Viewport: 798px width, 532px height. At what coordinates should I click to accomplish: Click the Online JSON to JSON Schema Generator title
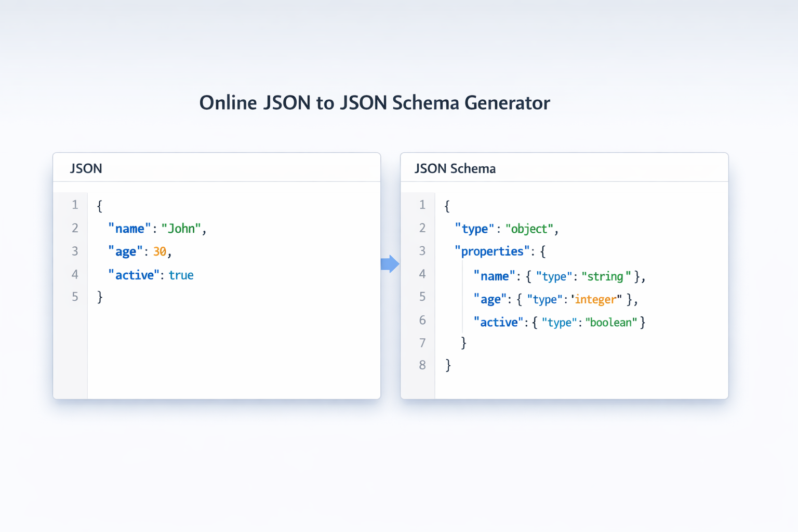[374, 103]
